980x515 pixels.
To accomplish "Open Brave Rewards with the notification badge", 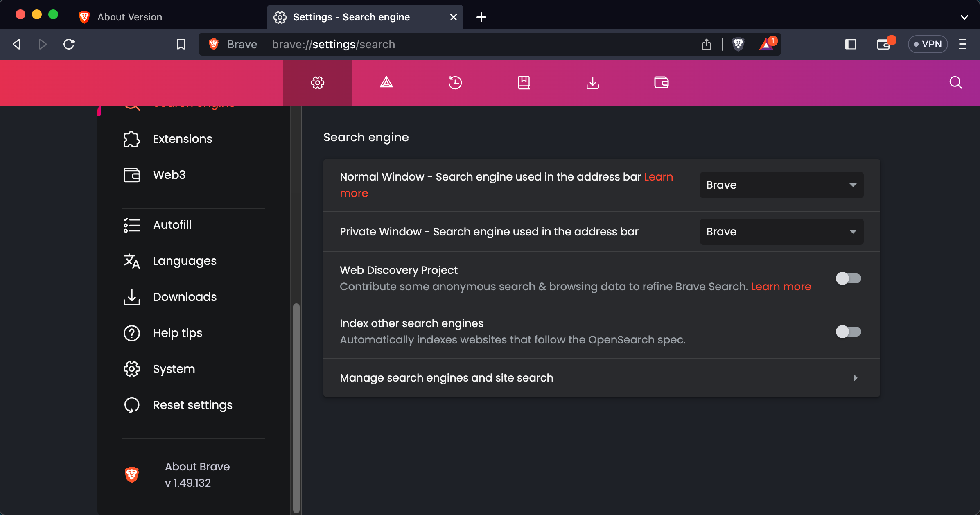I will (766, 44).
